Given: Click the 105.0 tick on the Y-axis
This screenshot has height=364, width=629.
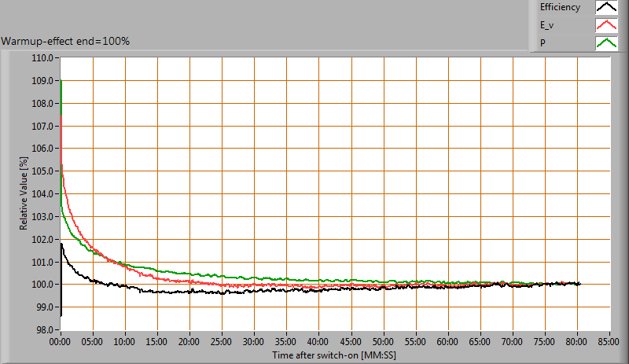Looking at the screenshot, I should pos(41,171).
